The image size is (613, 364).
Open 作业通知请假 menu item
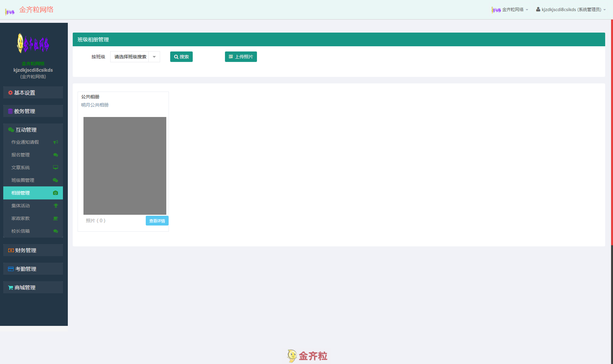[x=33, y=142]
